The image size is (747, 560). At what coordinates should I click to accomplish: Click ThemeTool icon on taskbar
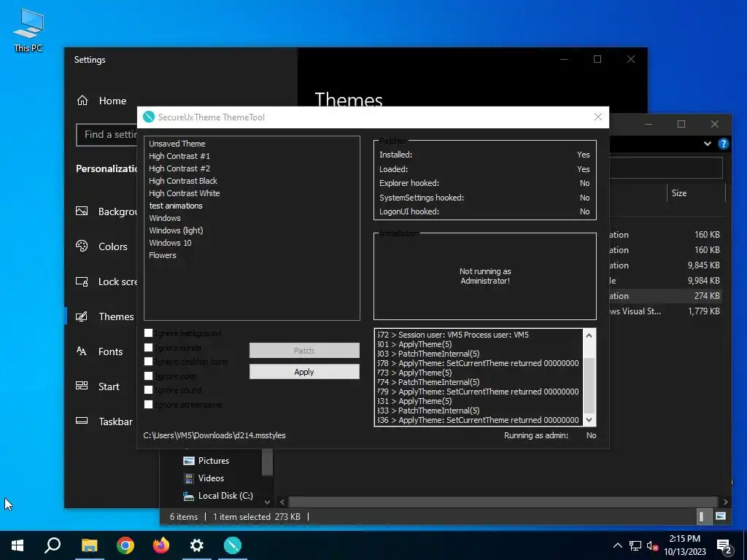point(233,545)
